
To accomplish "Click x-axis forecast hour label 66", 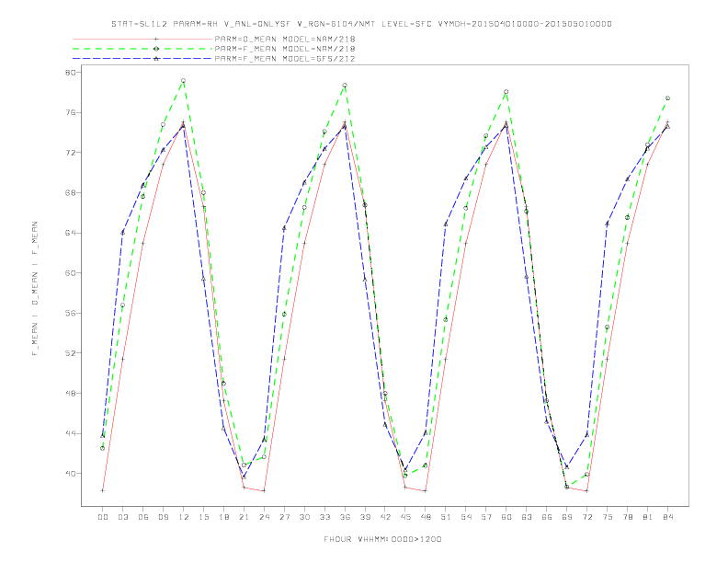I will pyautogui.click(x=547, y=517).
